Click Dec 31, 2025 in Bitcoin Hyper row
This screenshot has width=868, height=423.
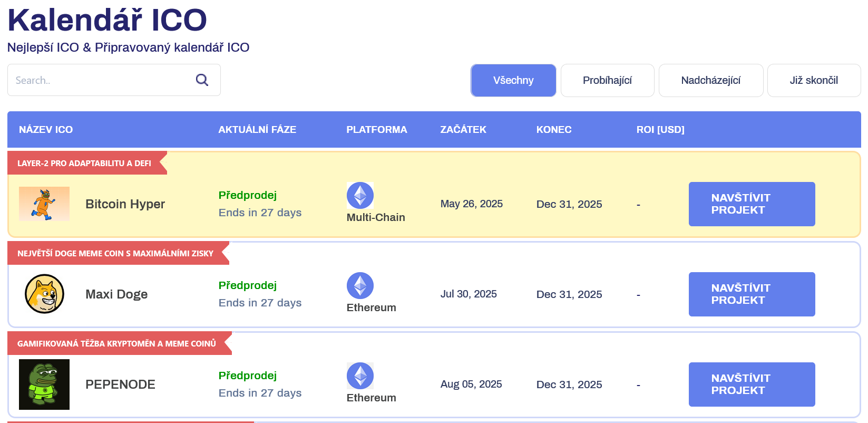click(x=569, y=204)
